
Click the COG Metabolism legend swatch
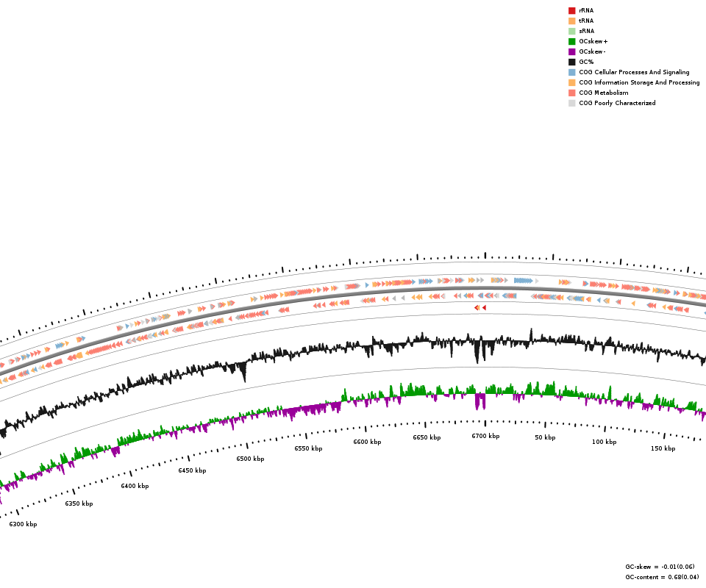pyautogui.click(x=571, y=93)
